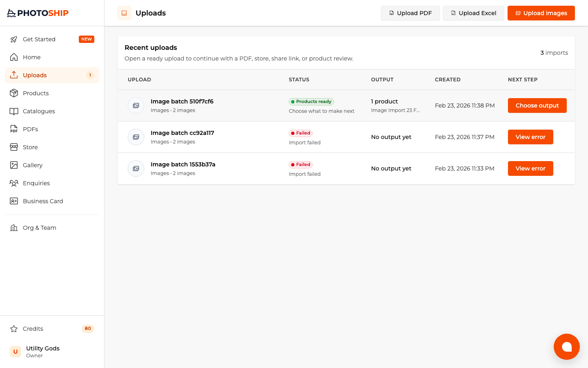Viewport: 588px width, 368px height.
Task: Select the Uploads sidebar item
Action: point(52,75)
